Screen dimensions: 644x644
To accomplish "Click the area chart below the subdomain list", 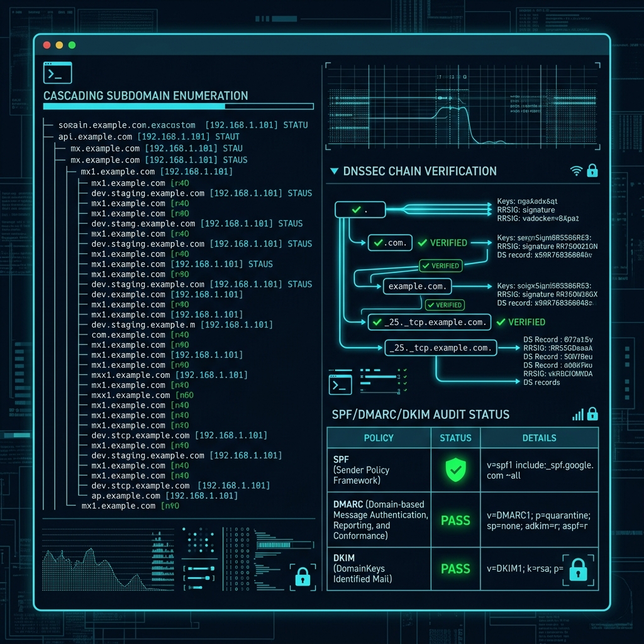I will click(108, 559).
